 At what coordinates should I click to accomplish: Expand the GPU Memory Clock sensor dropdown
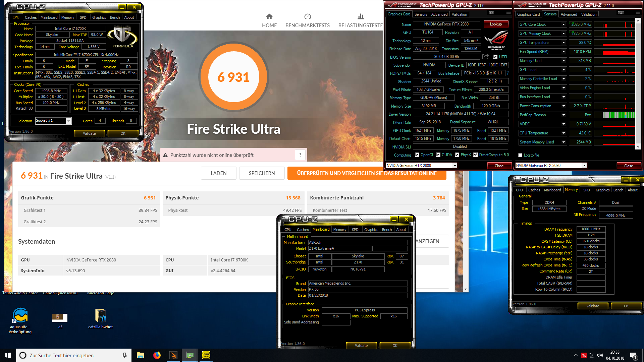click(x=563, y=34)
